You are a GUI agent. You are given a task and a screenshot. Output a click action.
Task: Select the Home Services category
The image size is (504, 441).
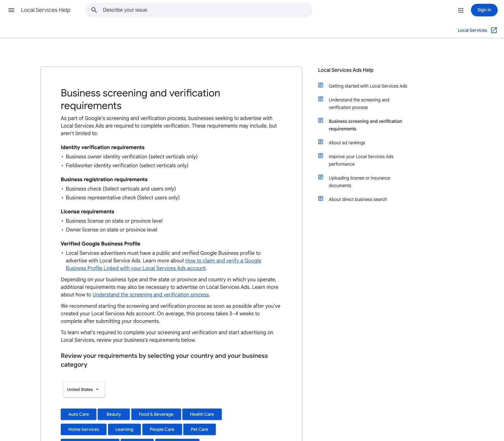(83, 429)
